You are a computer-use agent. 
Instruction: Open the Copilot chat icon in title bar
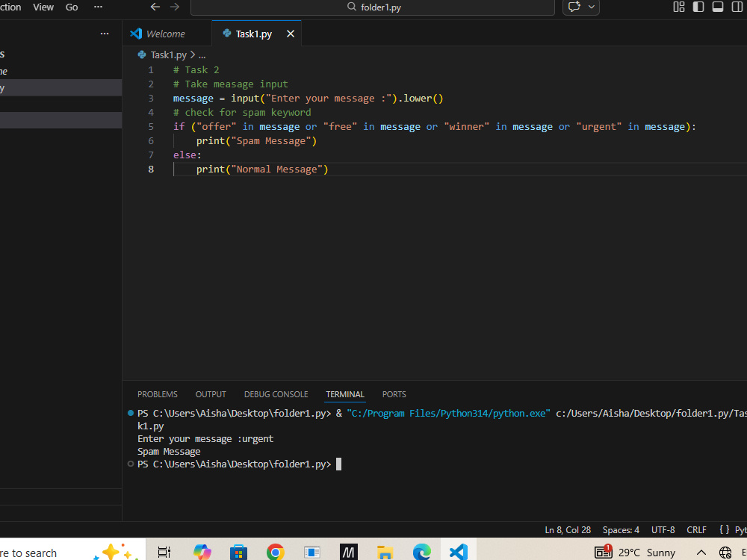(574, 7)
